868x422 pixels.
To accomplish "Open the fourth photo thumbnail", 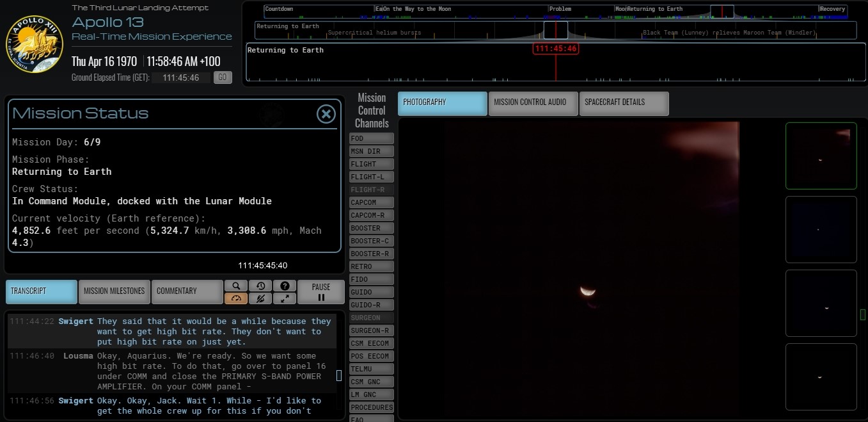I will [x=821, y=377].
